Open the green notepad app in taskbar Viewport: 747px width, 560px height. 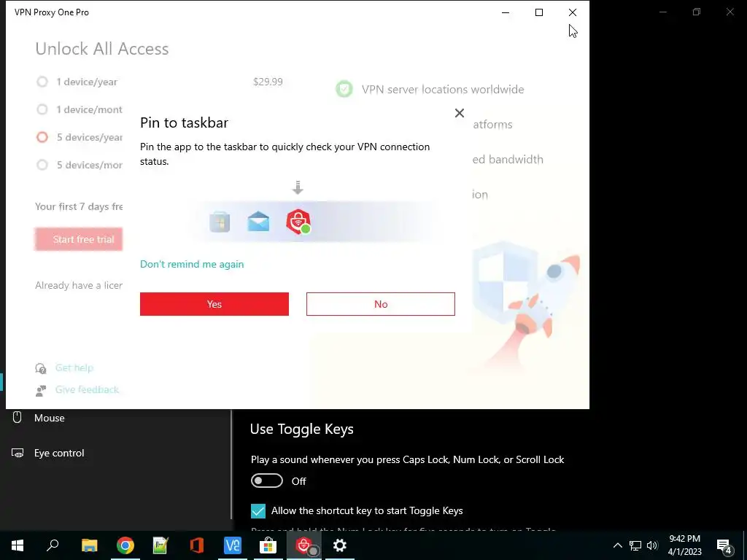point(160,545)
